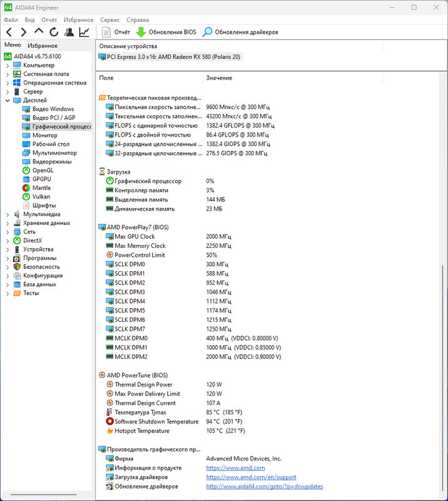448x501 pixels.
Task: Expand the Хранение данных tree node
Action: coord(8,224)
